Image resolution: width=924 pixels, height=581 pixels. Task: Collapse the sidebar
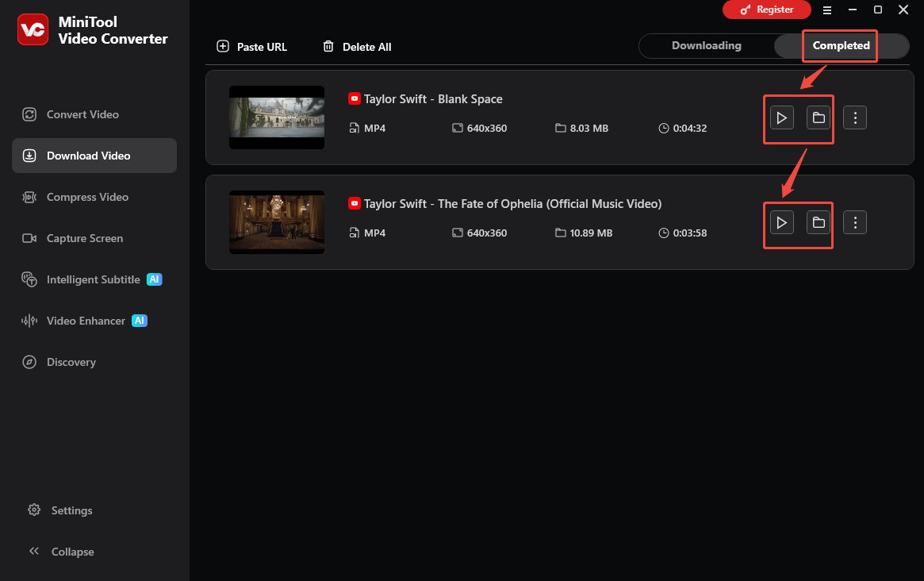[x=61, y=552]
